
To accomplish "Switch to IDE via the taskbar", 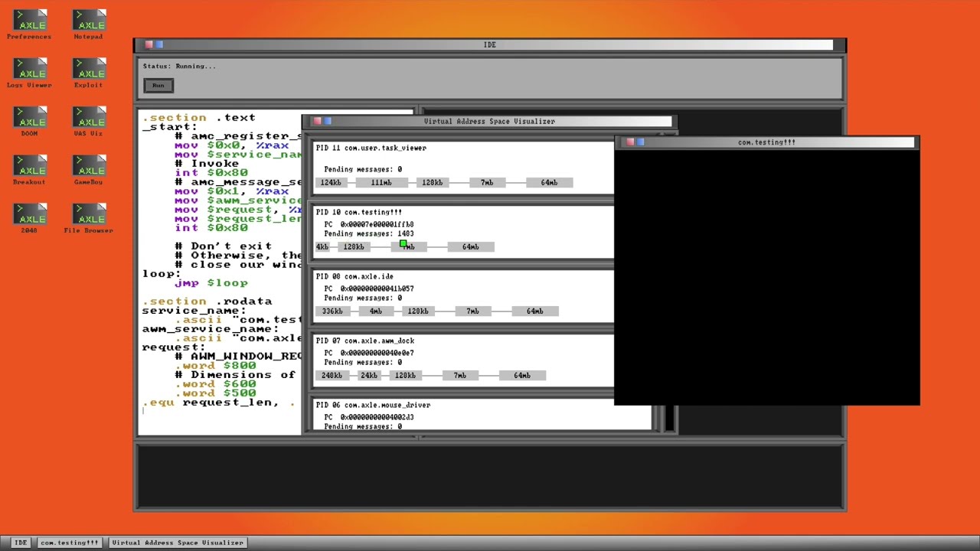I will pyautogui.click(x=21, y=542).
